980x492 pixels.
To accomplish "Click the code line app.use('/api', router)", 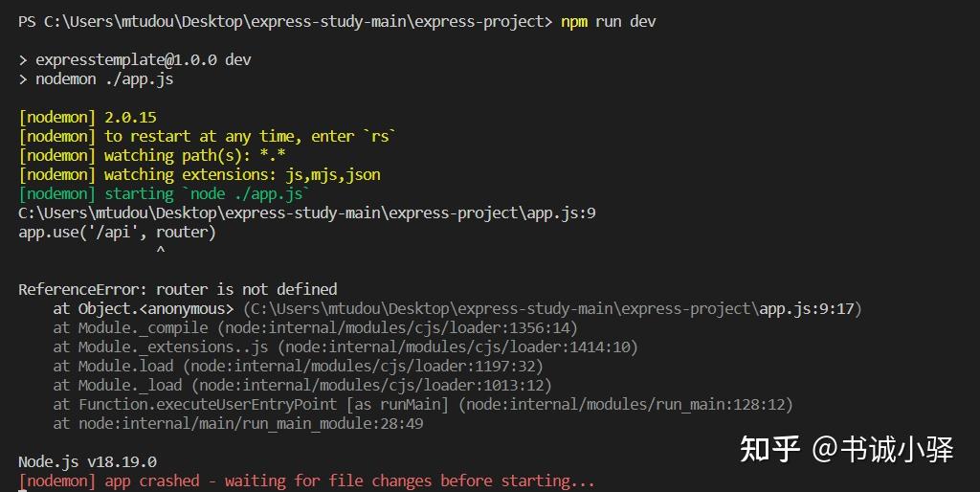I will [117, 233].
